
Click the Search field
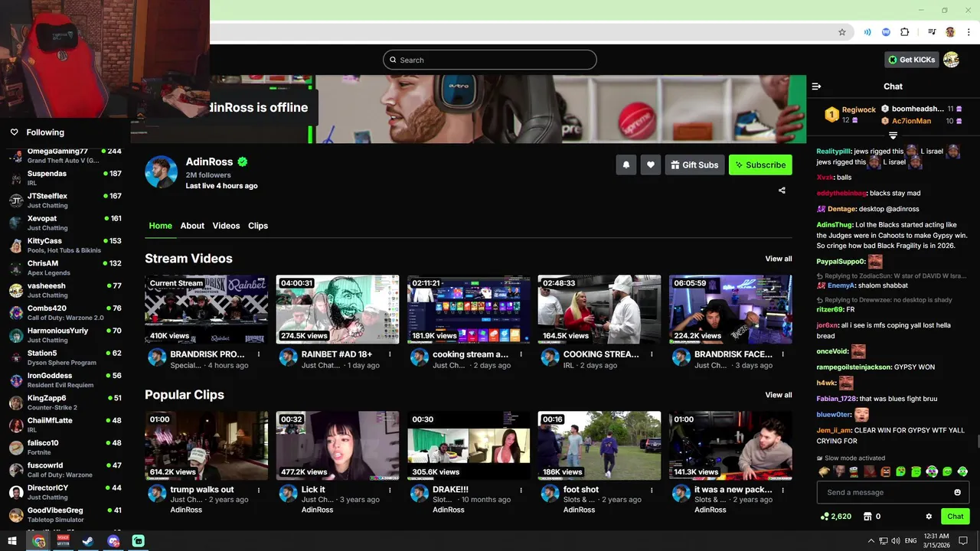click(x=490, y=60)
